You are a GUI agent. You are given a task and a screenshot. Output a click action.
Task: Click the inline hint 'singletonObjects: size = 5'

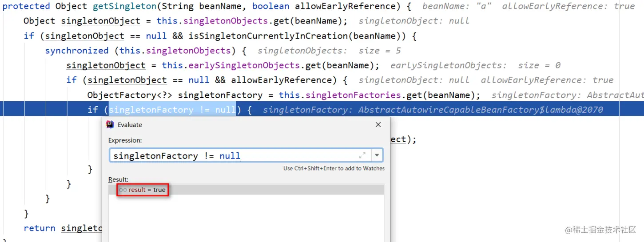[329, 51]
